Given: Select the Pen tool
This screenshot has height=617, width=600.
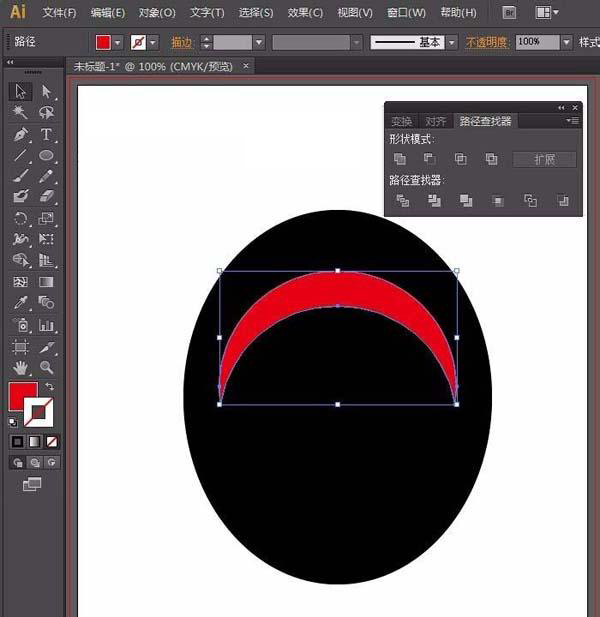Looking at the screenshot, I should pos(20,134).
